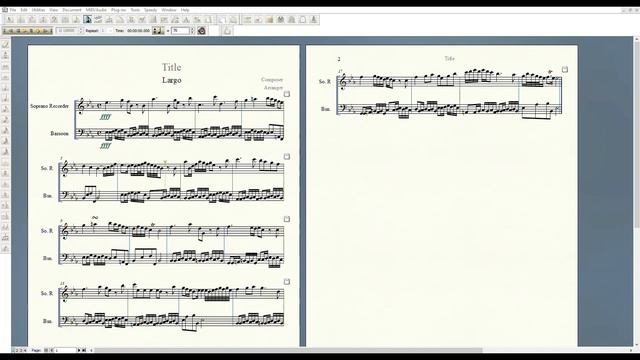Pick the Eraser in Simple Entry palette

click(x=5, y=44)
